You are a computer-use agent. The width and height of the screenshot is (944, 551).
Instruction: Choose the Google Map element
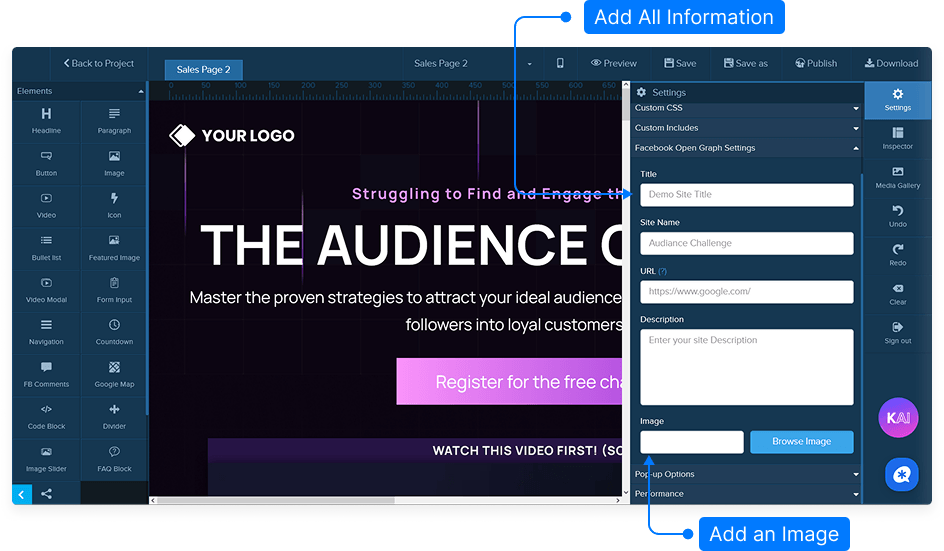click(114, 368)
